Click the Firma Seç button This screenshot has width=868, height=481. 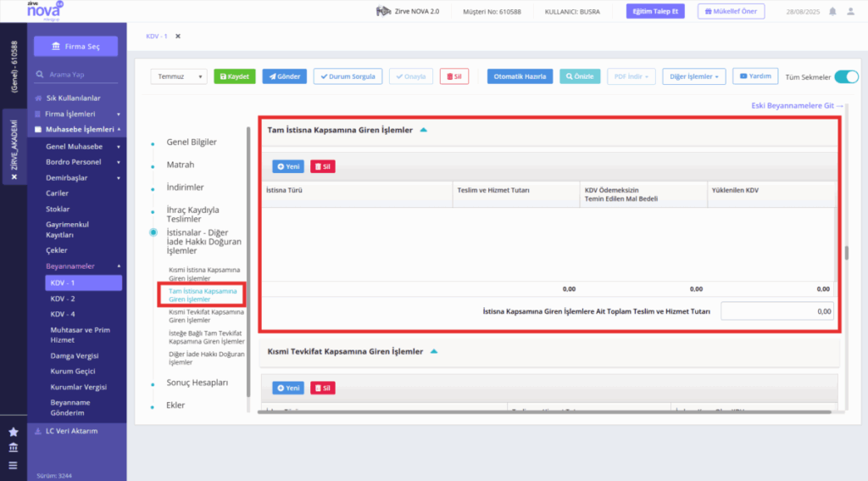pos(75,46)
